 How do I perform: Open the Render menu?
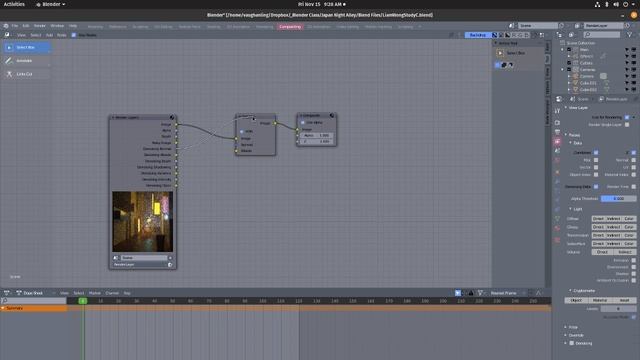[40, 26]
